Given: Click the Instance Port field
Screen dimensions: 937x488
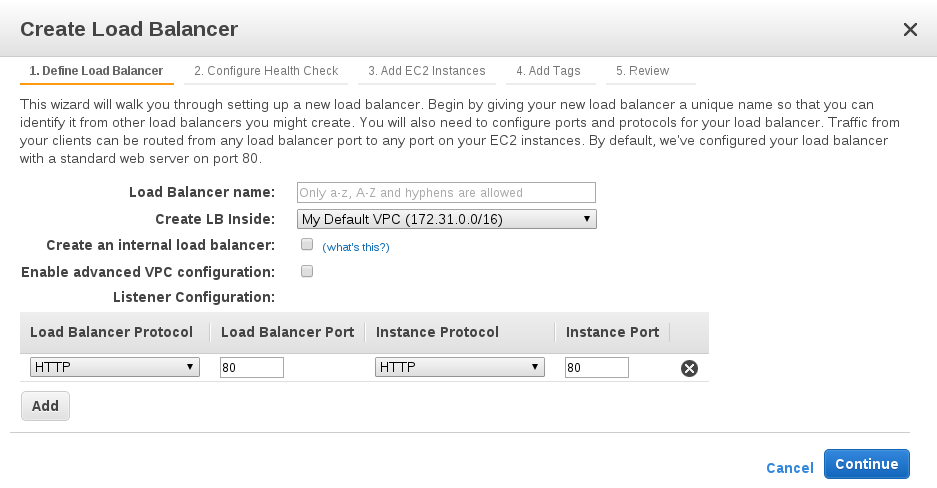Looking at the screenshot, I should (x=596, y=367).
